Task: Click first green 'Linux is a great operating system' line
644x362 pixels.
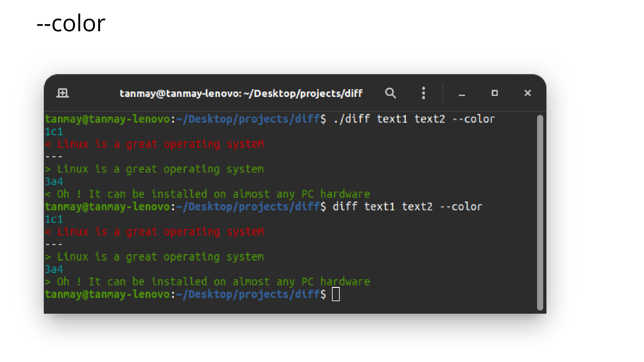Action: pos(155,169)
